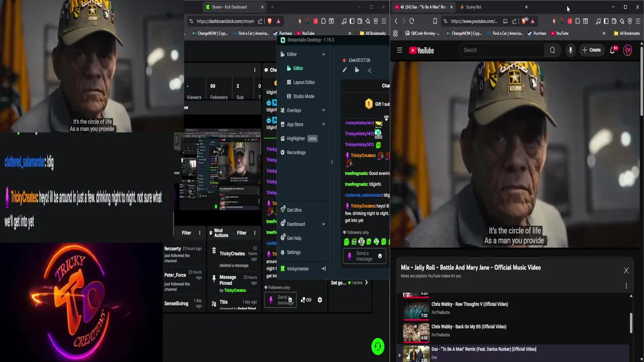
Task: Open new tab in YouTube browser window
Action: (x=526, y=7)
